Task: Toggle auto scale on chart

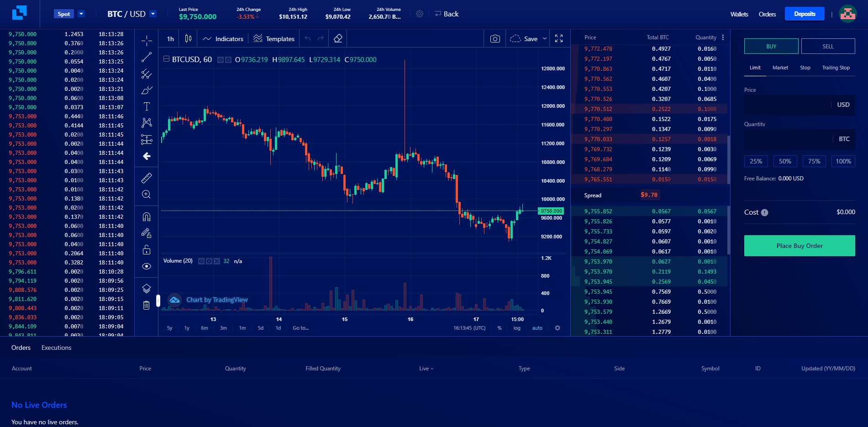Action: pyautogui.click(x=537, y=328)
